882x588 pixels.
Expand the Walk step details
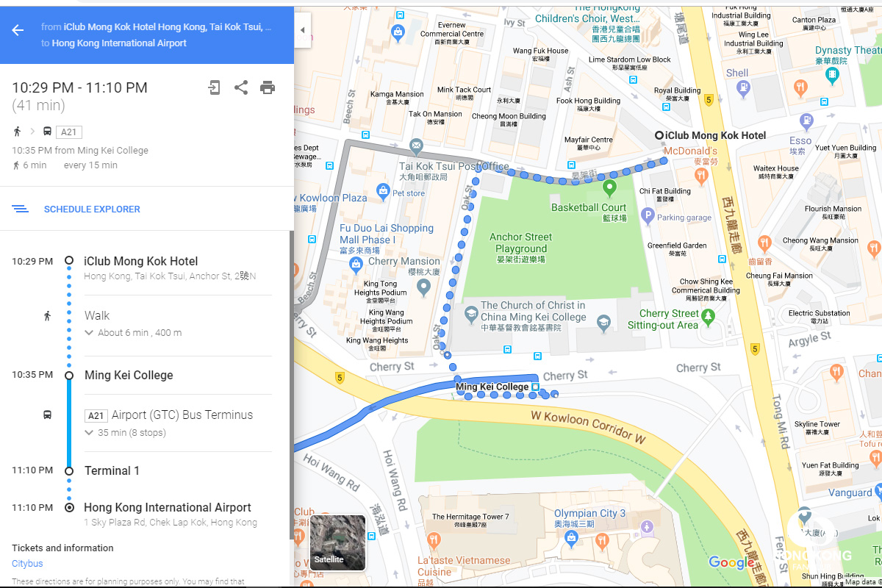coord(90,333)
